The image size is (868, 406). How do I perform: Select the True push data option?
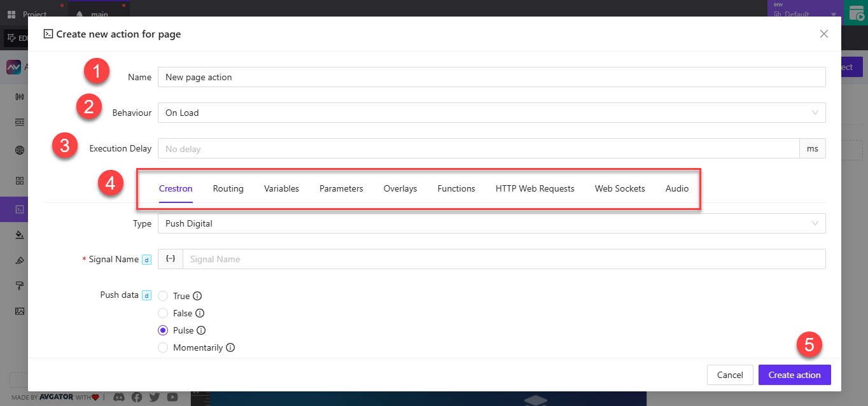coord(163,295)
